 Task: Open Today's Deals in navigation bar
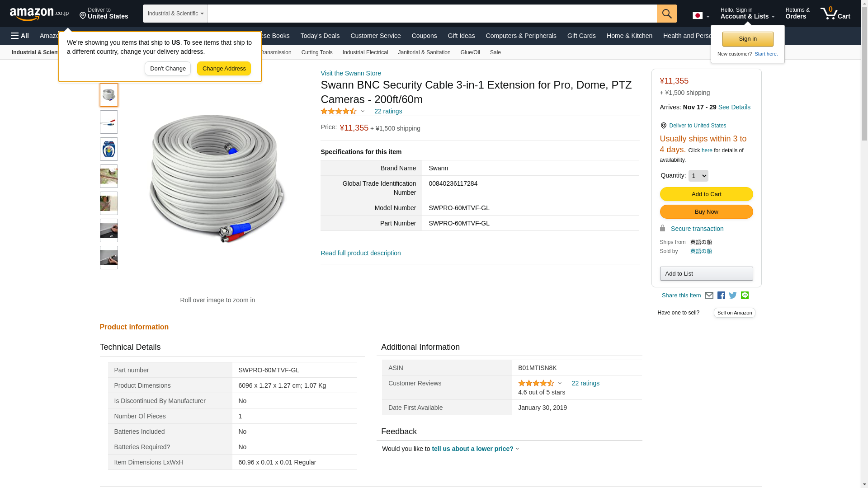[320, 36]
